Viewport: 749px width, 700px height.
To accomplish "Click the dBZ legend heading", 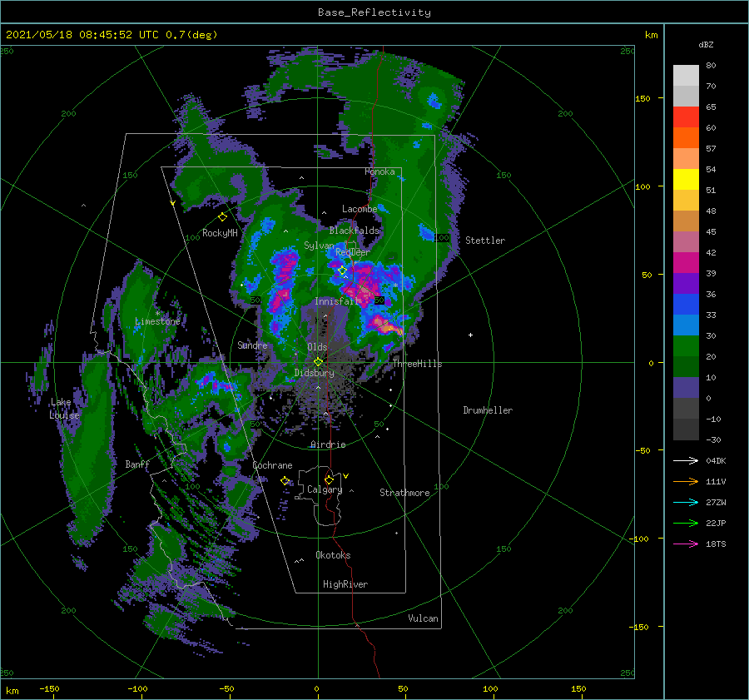I will [706, 44].
